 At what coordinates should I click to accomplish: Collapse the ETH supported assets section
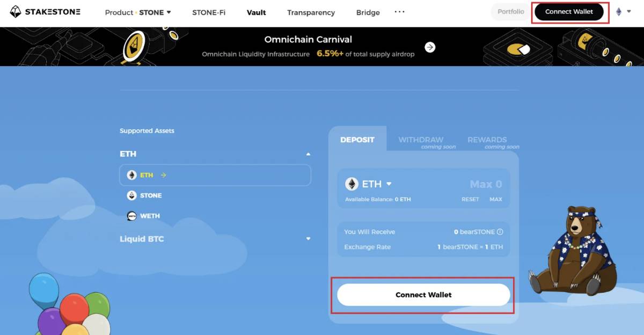pyautogui.click(x=308, y=154)
